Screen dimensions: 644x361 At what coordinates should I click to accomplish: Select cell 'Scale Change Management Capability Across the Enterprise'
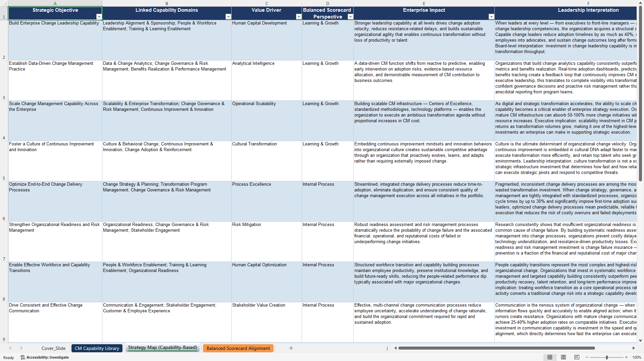coord(55,121)
